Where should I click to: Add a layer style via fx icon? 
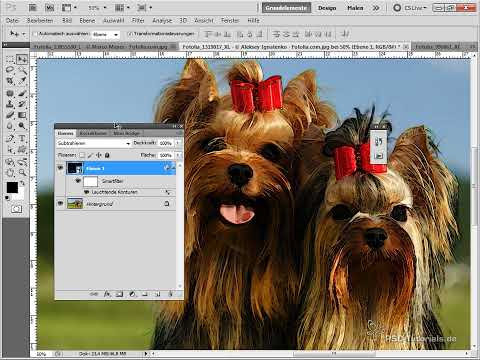click(107, 294)
